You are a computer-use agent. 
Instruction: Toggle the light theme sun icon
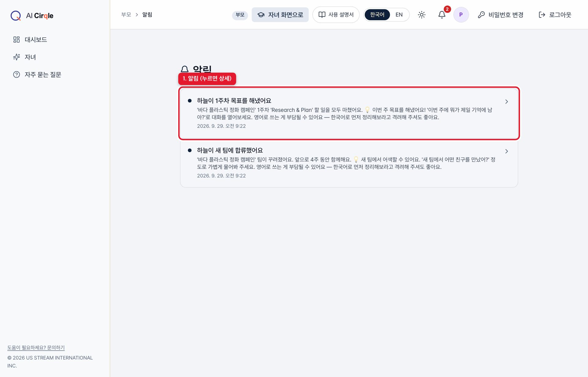pos(422,14)
